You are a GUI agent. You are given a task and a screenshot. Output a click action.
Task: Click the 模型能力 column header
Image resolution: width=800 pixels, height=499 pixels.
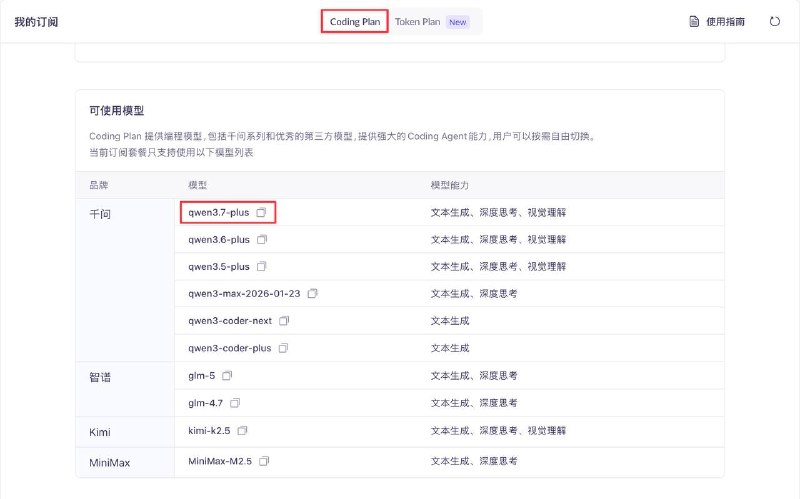coord(449,185)
